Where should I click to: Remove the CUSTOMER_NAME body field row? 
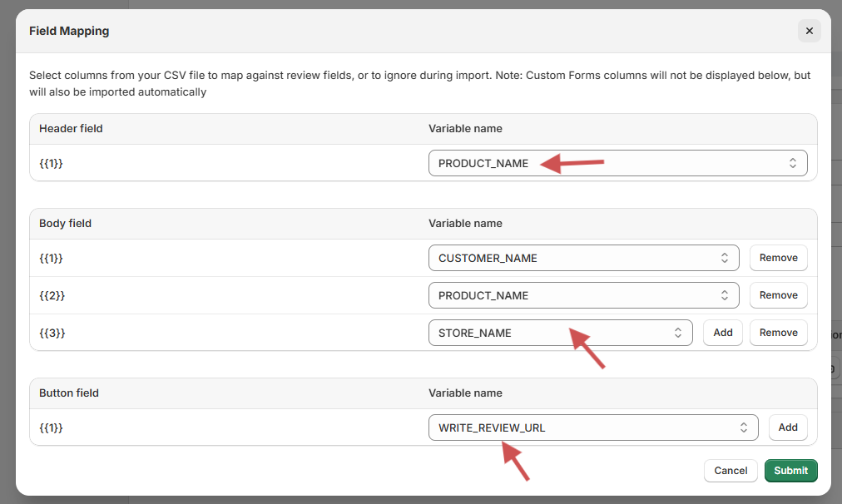[x=778, y=258]
